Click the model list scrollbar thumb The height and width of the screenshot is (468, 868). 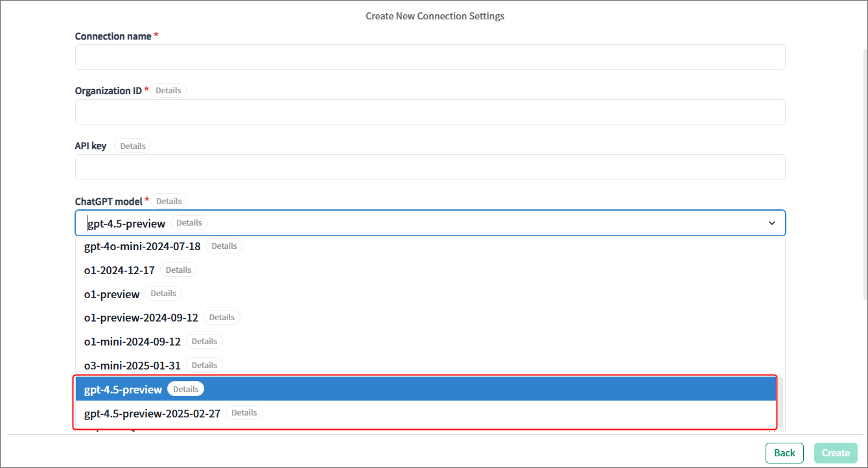780,403
